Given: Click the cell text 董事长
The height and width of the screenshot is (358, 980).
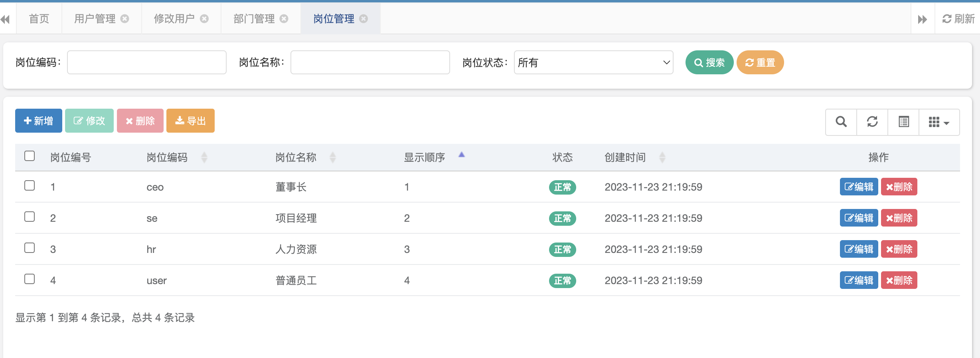Looking at the screenshot, I should coord(291,187).
